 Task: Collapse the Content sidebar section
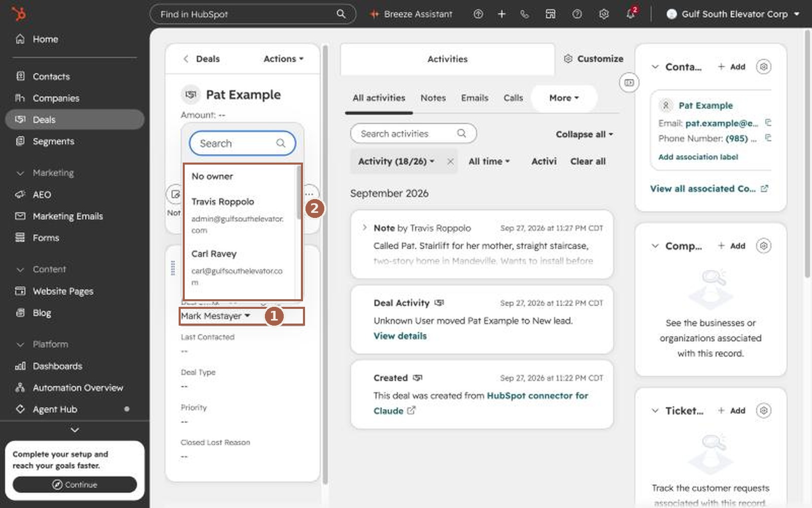coord(20,270)
